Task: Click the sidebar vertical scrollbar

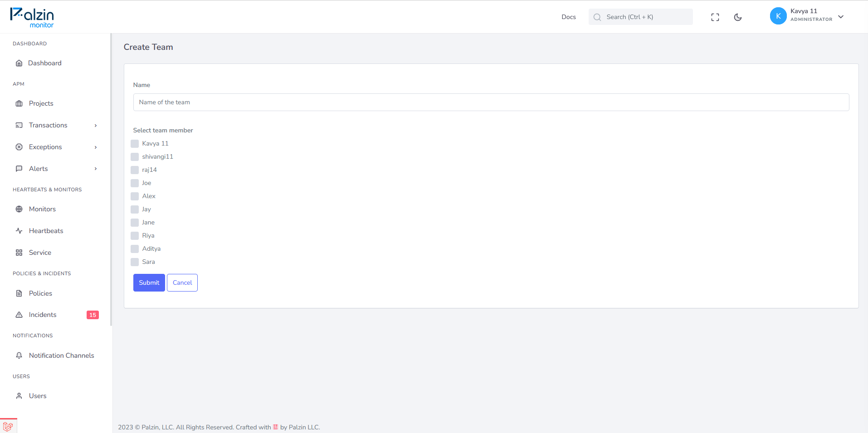Action: pyautogui.click(x=111, y=180)
